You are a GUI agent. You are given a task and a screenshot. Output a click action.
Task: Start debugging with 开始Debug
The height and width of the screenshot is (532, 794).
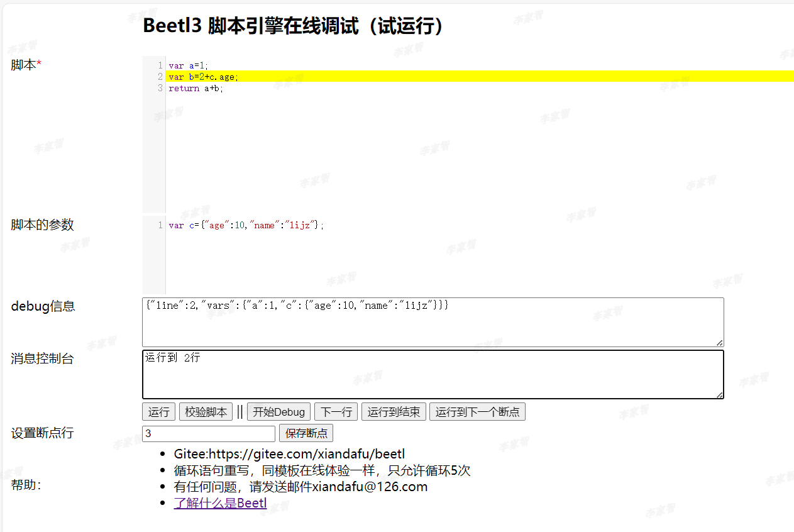pyautogui.click(x=278, y=412)
